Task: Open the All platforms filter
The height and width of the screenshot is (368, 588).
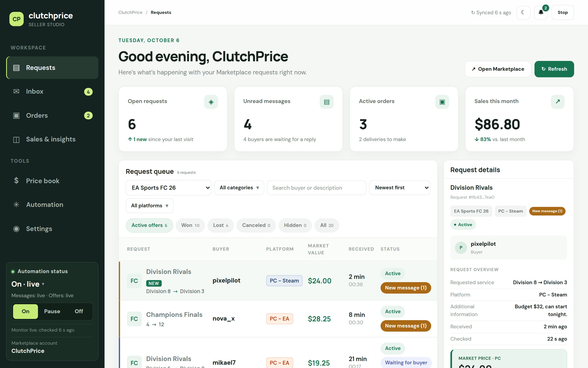Action: point(149,206)
